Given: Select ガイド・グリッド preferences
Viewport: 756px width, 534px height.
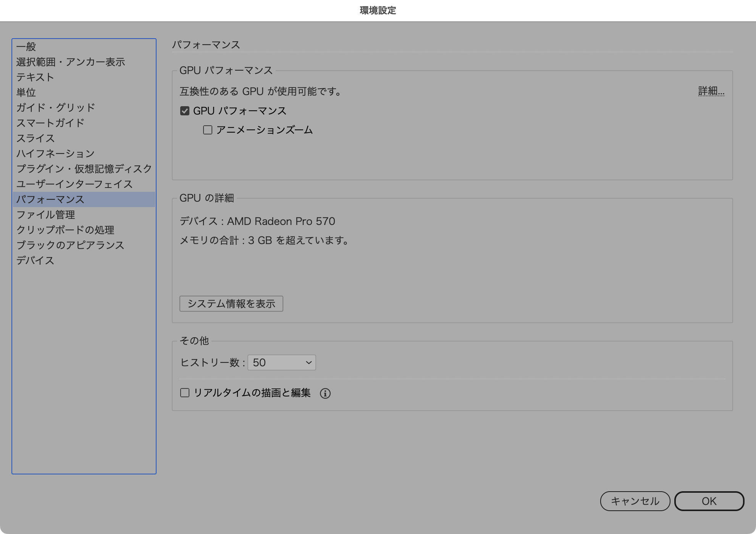Looking at the screenshot, I should point(55,108).
